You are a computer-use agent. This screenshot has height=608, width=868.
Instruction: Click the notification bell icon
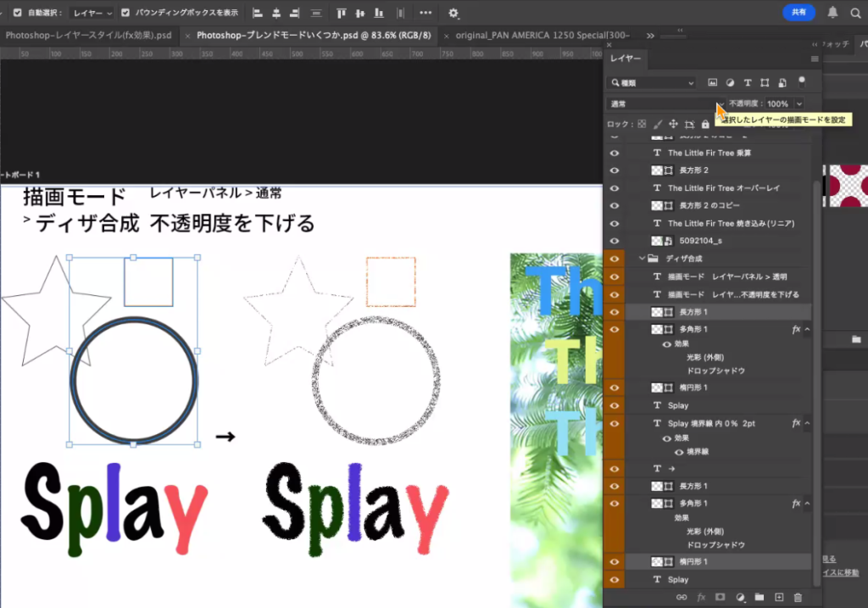[x=832, y=12]
